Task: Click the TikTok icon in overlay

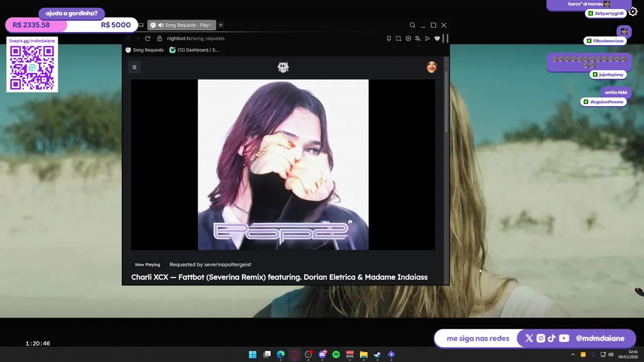Action: (551, 338)
